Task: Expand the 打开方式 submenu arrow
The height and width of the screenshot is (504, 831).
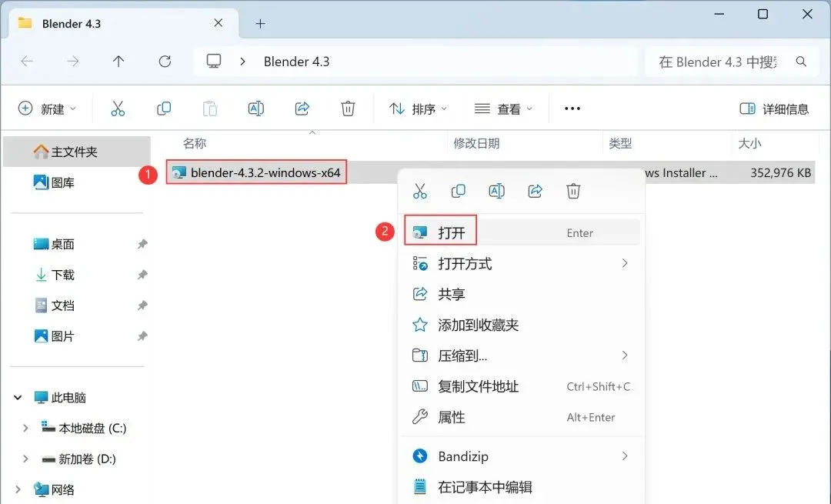Action: (625, 263)
